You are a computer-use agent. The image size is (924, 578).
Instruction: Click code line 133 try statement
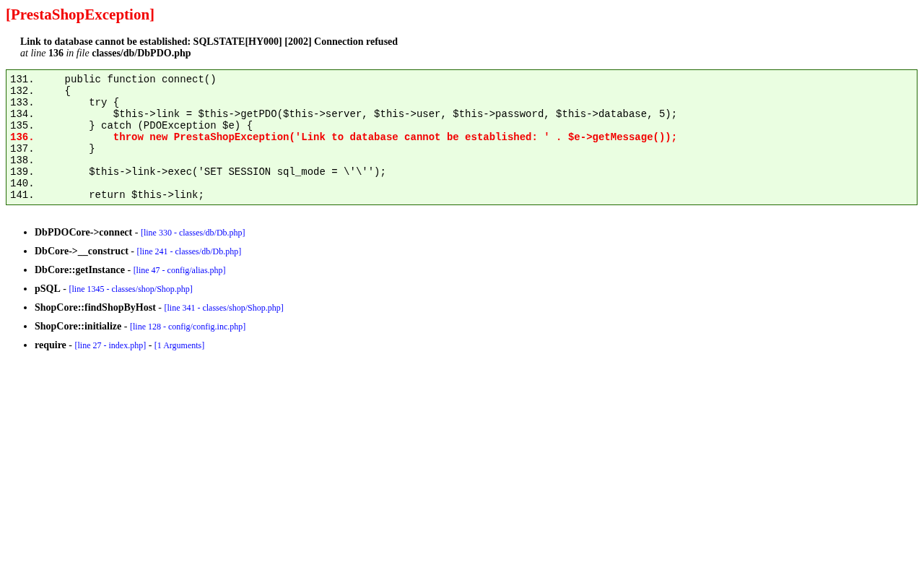65,103
